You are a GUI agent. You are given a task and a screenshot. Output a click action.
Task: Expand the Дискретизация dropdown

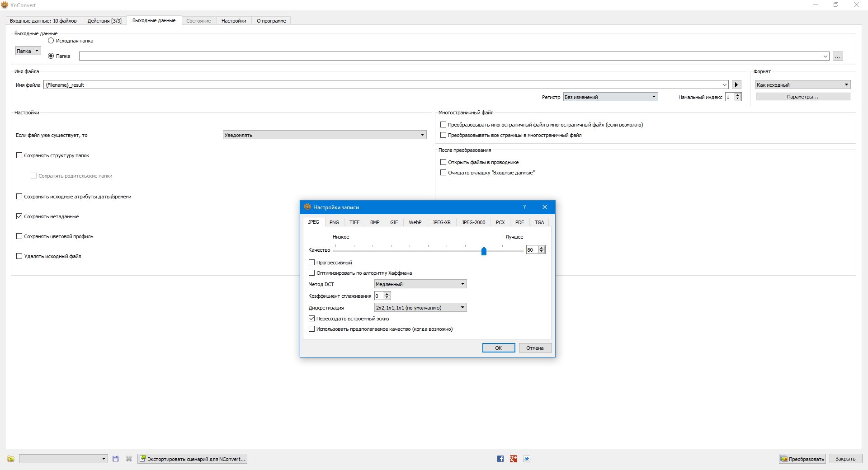420,308
